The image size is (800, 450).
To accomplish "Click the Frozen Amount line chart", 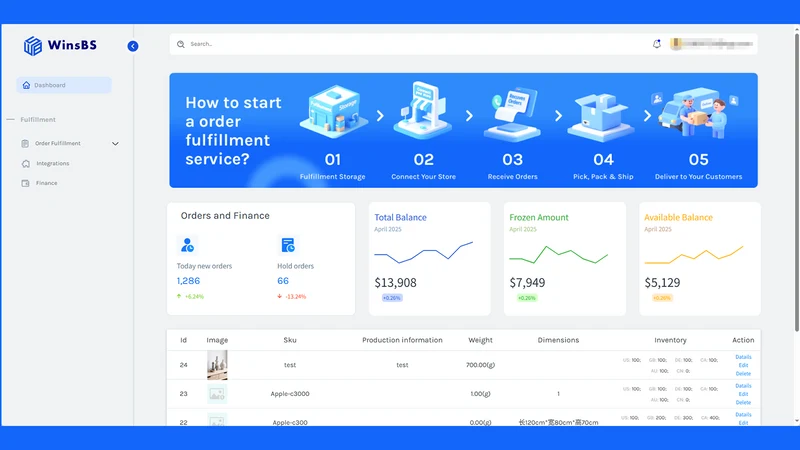I will tap(558, 255).
